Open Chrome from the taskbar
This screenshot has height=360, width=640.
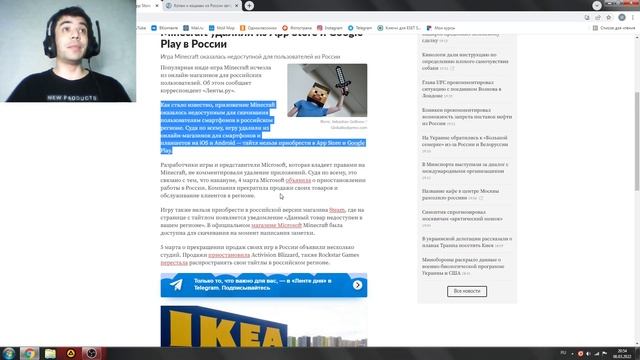29,353
